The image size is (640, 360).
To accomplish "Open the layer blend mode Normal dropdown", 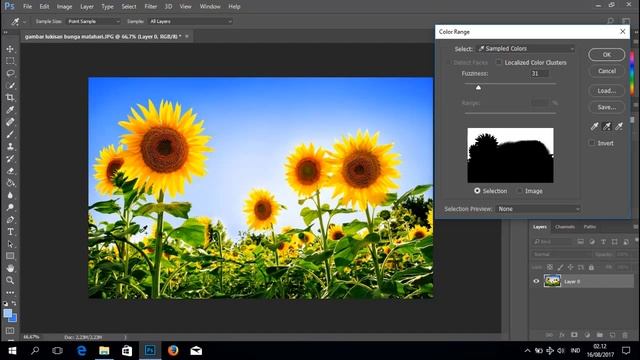I will click(x=562, y=254).
